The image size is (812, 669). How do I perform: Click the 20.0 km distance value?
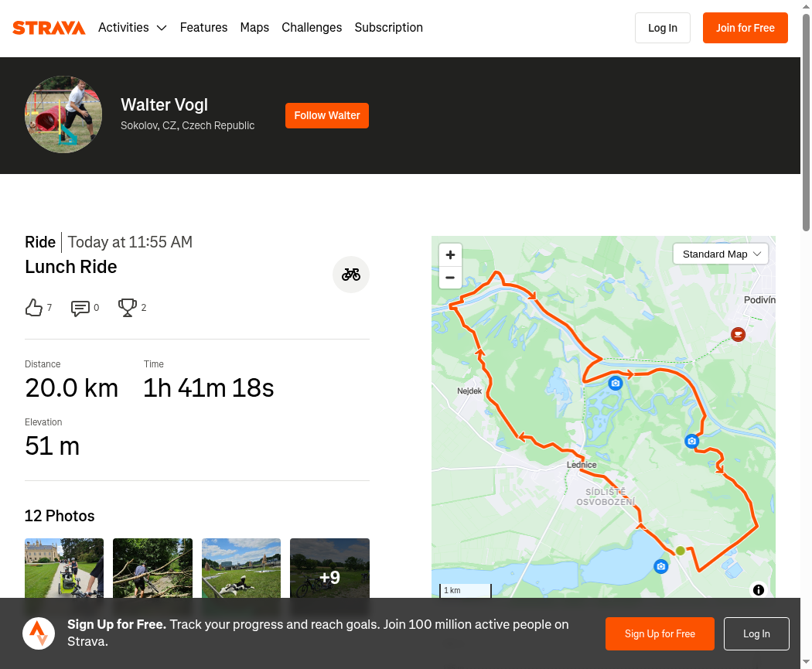71,388
